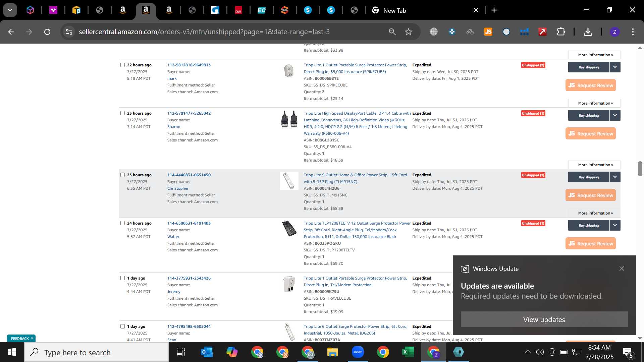Open Outlook from the taskbar
The width and height of the screenshot is (644, 362).
click(x=207, y=352)
